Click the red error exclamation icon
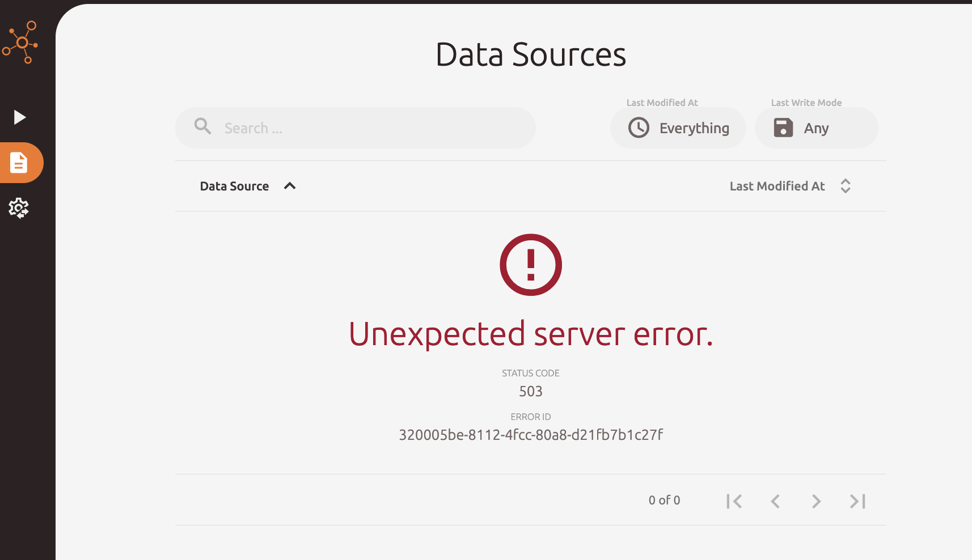This screenshot has height=560, width=972. point(530,264)
